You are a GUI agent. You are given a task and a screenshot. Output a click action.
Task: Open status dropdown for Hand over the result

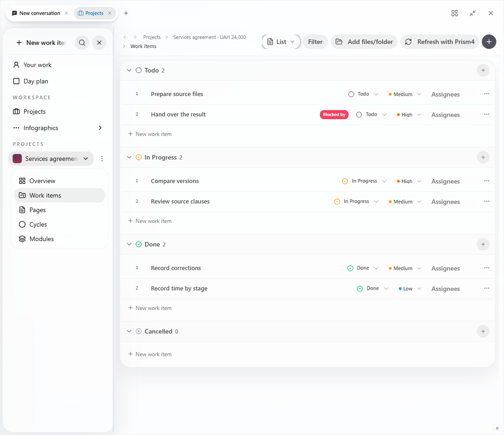pos(371,114)
